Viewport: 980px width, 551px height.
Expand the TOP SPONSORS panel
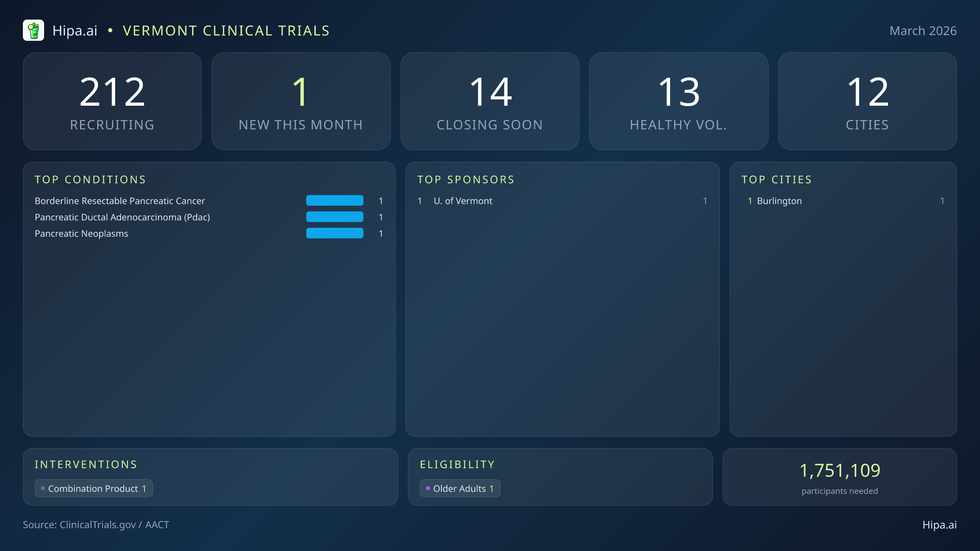466,179
